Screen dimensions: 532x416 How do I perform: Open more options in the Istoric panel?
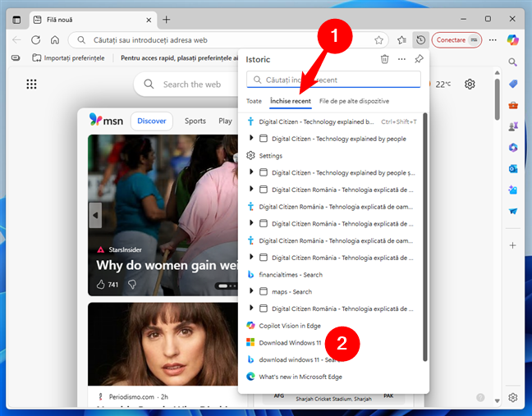[x=401, y=59]
